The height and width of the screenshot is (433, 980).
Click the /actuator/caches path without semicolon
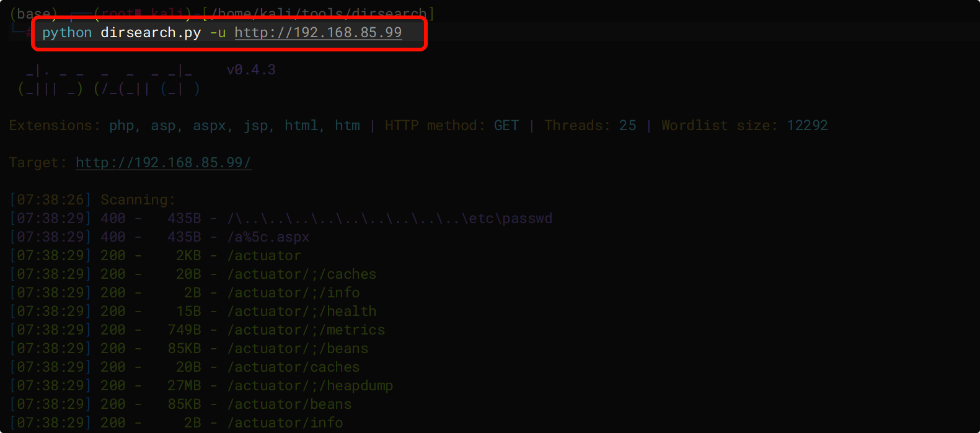coord(293,367)
